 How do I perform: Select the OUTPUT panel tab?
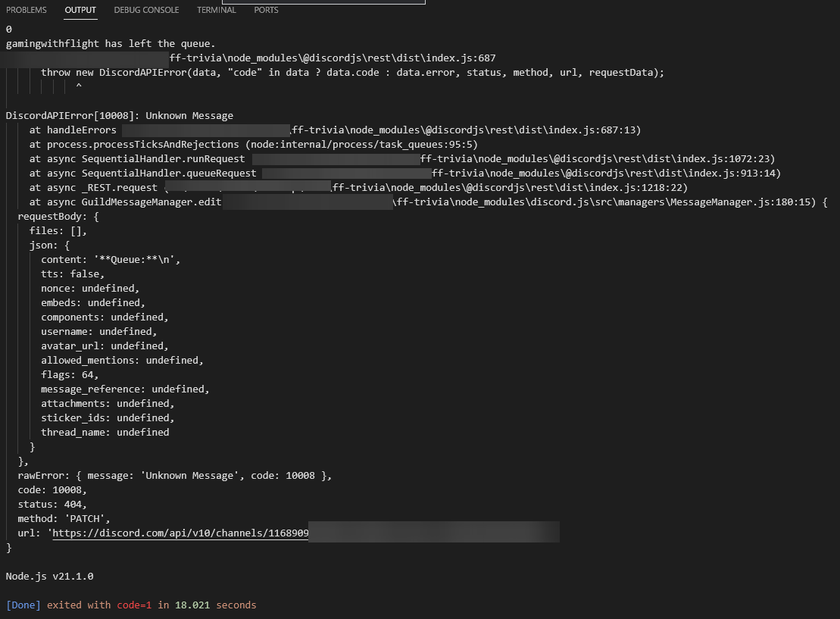pyautogui.click(x=80, y=10)
